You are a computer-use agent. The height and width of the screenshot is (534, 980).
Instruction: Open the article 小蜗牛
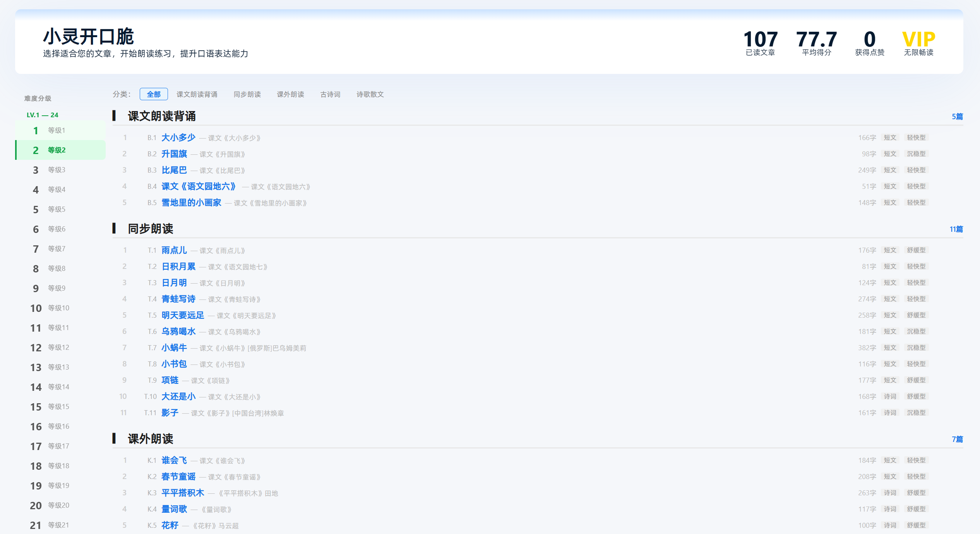pos(174,347)
